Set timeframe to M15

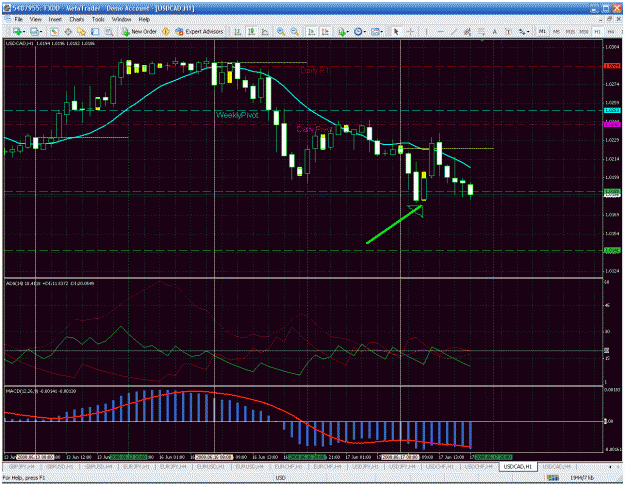(570, 31)
